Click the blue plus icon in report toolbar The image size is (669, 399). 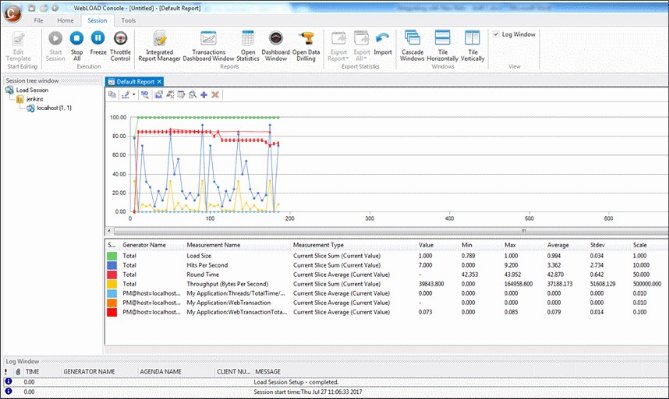(204, 95)
